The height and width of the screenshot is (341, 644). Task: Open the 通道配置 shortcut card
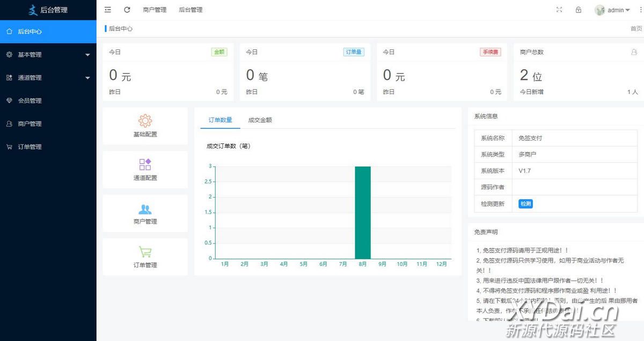tap(145, 170)
